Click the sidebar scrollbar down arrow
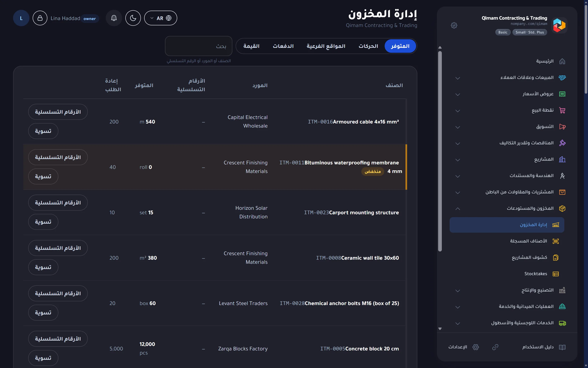The image size is (588, 368). click(440, 329)
